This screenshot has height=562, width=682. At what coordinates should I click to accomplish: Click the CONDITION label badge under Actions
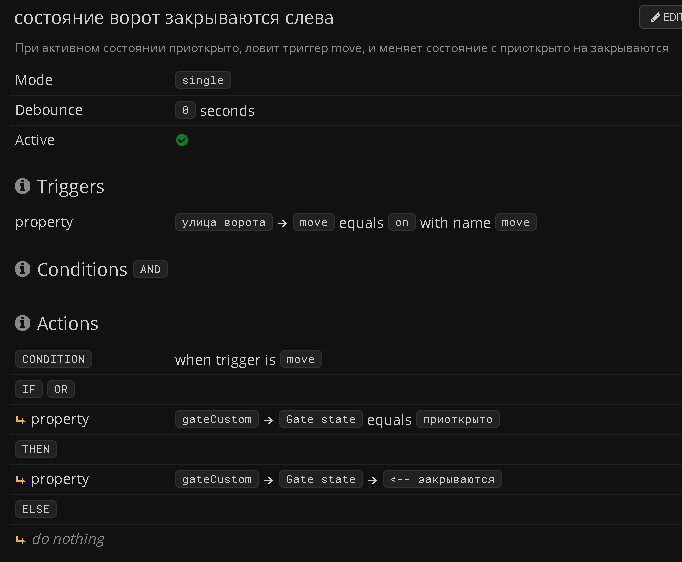52,359
